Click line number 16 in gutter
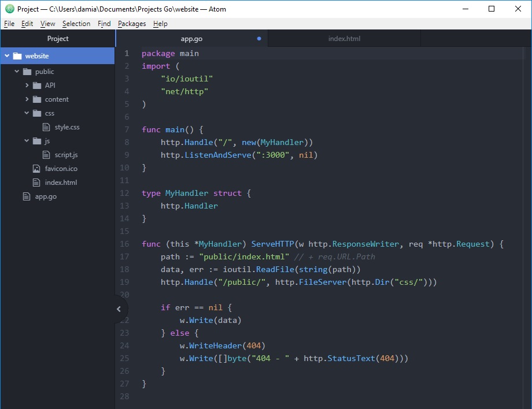The image size is (532, 409). click(125, 244)
